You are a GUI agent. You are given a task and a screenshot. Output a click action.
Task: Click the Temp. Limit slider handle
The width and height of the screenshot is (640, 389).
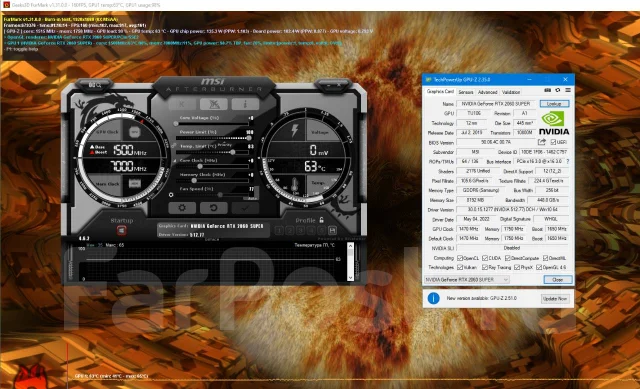233,152
